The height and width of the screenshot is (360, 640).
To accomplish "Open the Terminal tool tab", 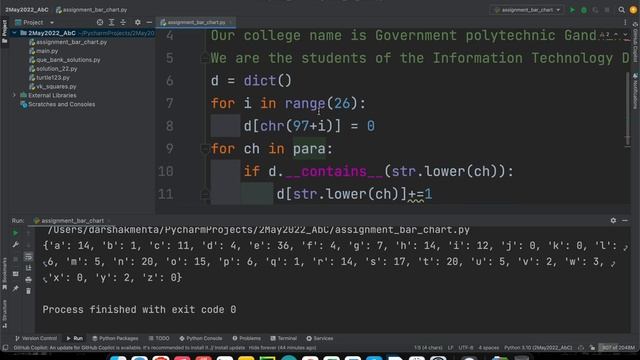I will [283, 338].
